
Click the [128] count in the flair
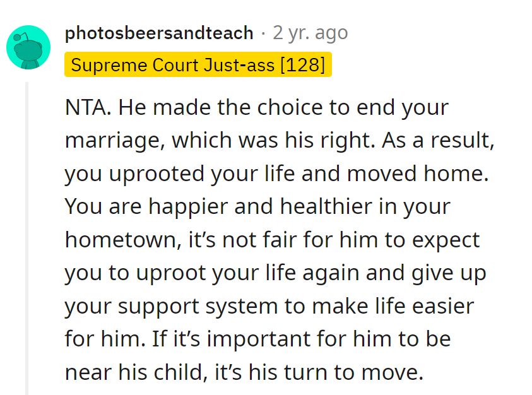coord(303,64)
